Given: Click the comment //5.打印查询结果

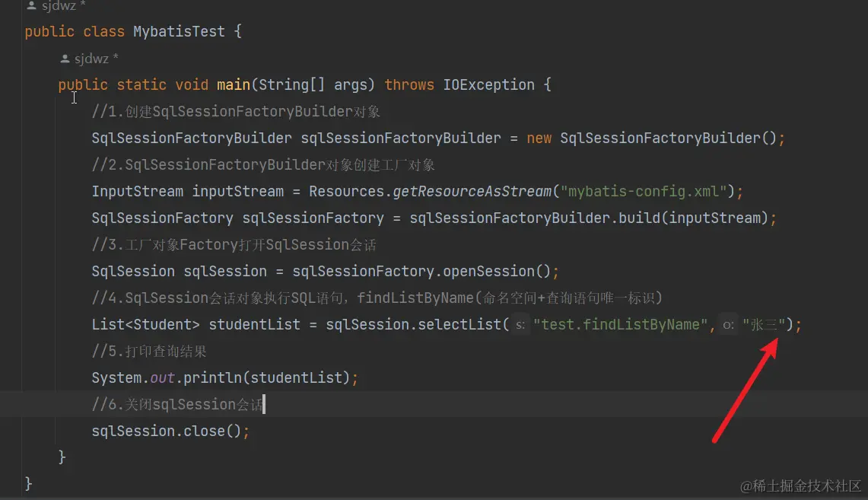Looking at the screenshot, I should (149, 351).
